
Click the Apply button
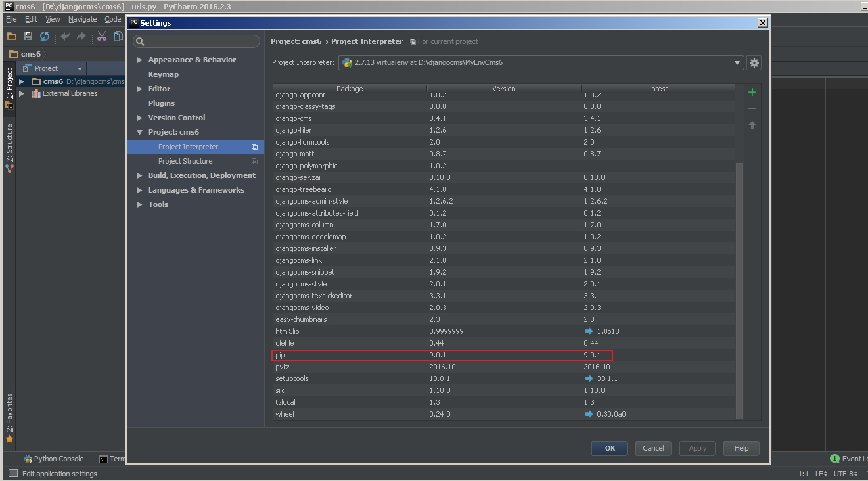point(697,448)
